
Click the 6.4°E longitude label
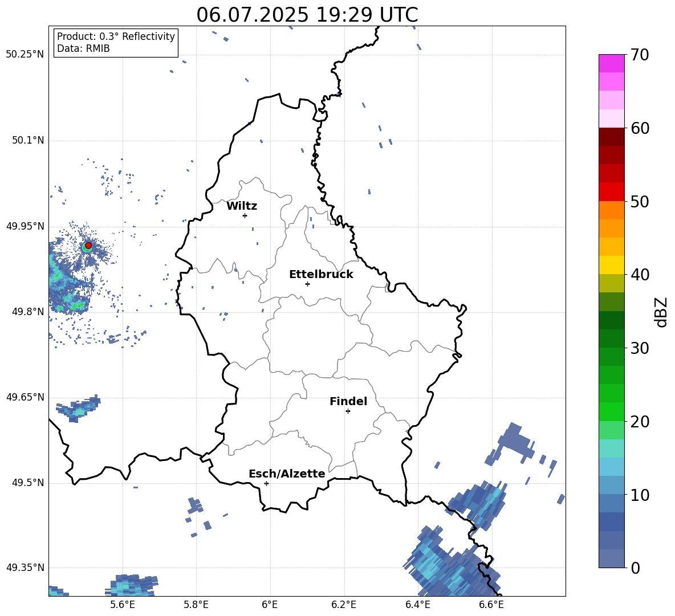[417, 605]
